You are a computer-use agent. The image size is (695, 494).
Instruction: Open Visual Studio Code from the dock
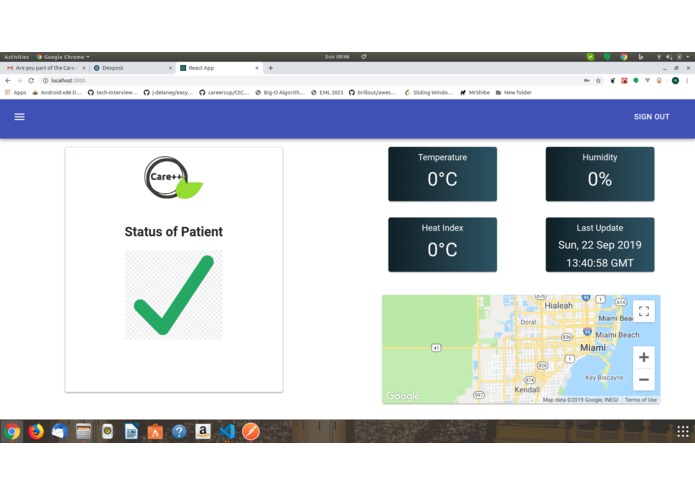(x=227, y=431)
